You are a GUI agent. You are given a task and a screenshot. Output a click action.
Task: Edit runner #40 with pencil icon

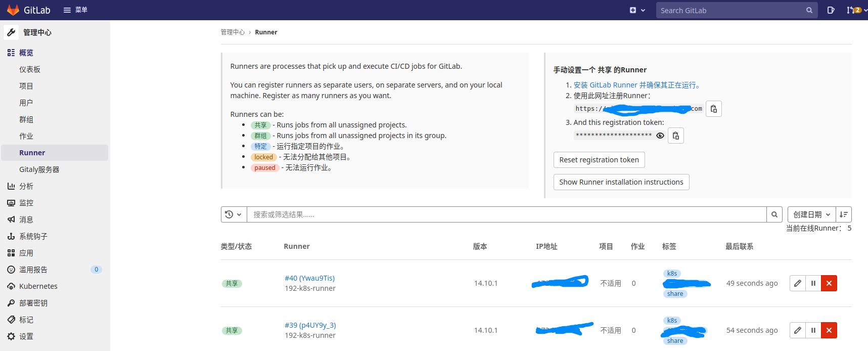pos(797,283)
